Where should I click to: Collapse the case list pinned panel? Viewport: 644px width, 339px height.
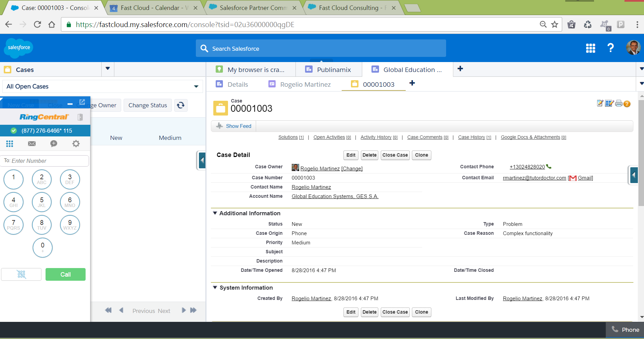pyautogui.click(x=202, y=160)
